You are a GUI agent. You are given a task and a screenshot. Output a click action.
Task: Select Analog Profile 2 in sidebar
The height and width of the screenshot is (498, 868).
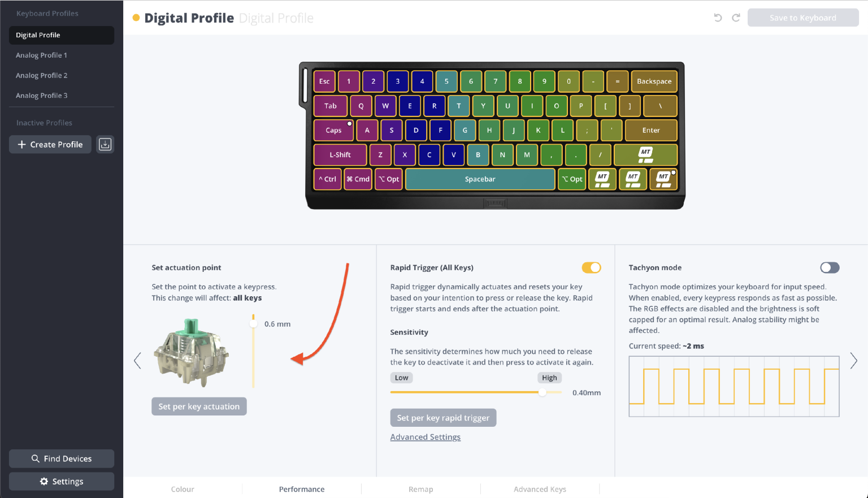pyautogui.click(x=42, y=75)
